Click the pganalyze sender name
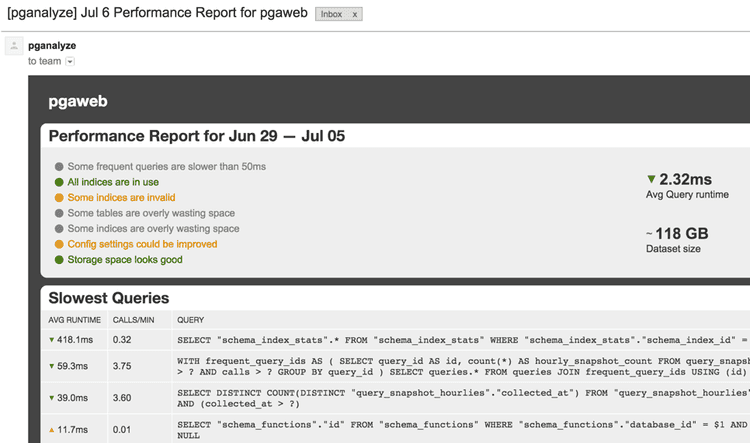This screenshot has width=750, height=443. coord(52,45)
